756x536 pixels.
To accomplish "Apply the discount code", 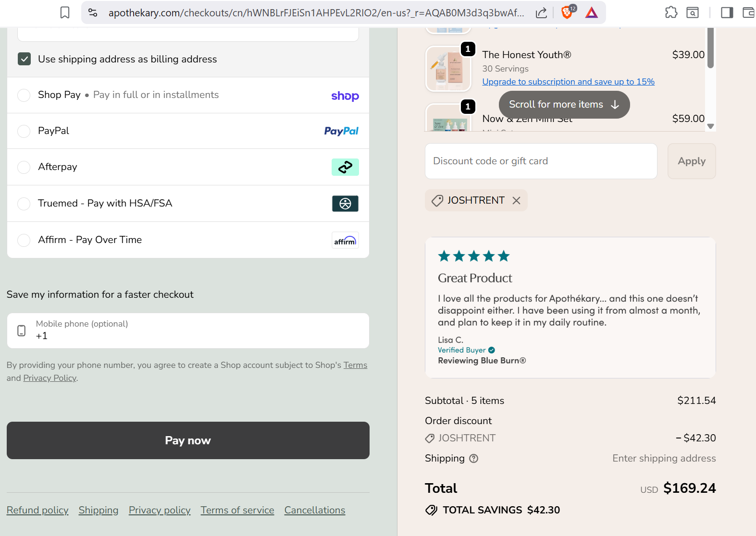I will click(x=692, y=161).
